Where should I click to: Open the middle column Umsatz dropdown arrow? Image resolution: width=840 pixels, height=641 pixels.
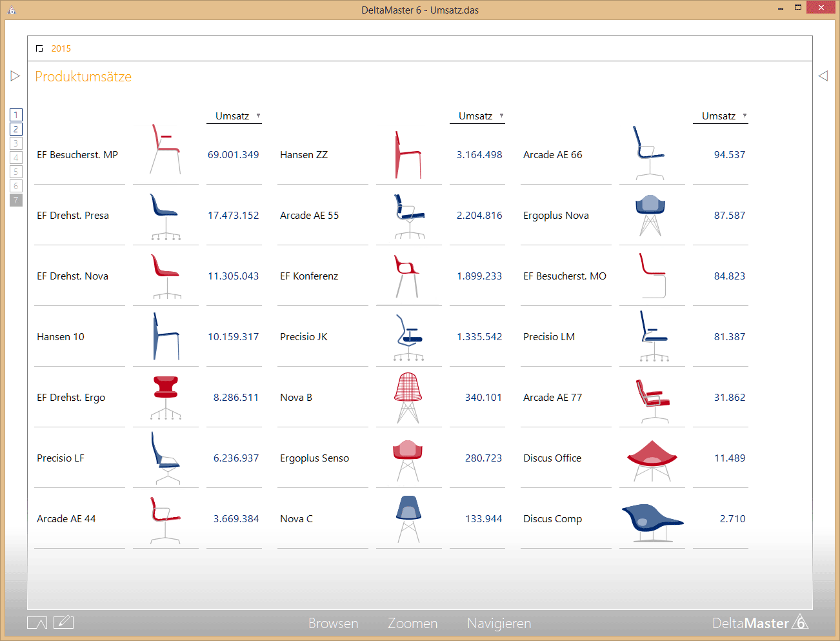click(x=502, y=116)
